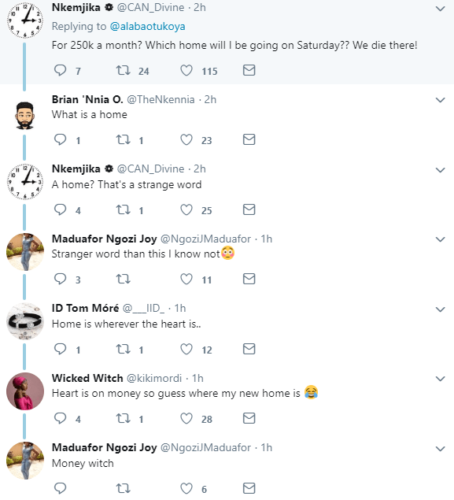Reply to Nkemjika's 250k a month tweet
Screen dimensions: 454x500
(60, 70)
